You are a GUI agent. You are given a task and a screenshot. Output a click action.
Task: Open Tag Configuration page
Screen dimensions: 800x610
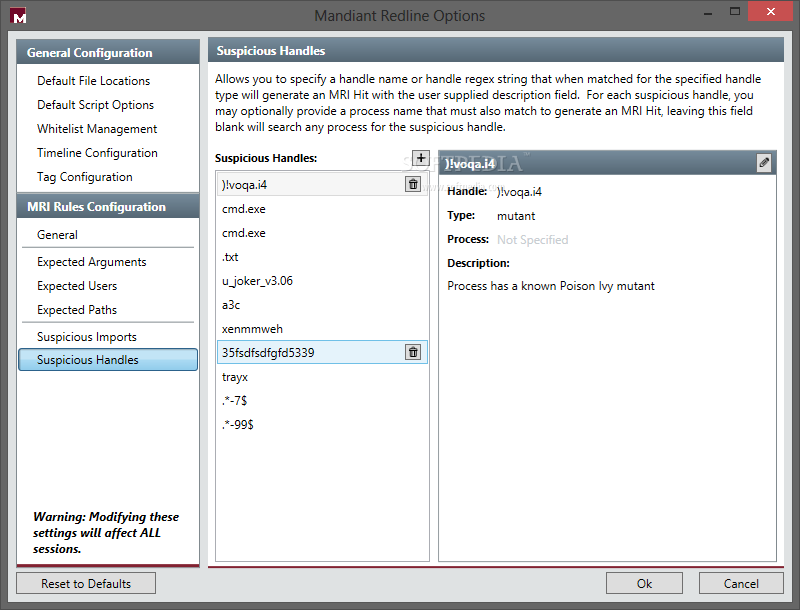pos(85,176)
